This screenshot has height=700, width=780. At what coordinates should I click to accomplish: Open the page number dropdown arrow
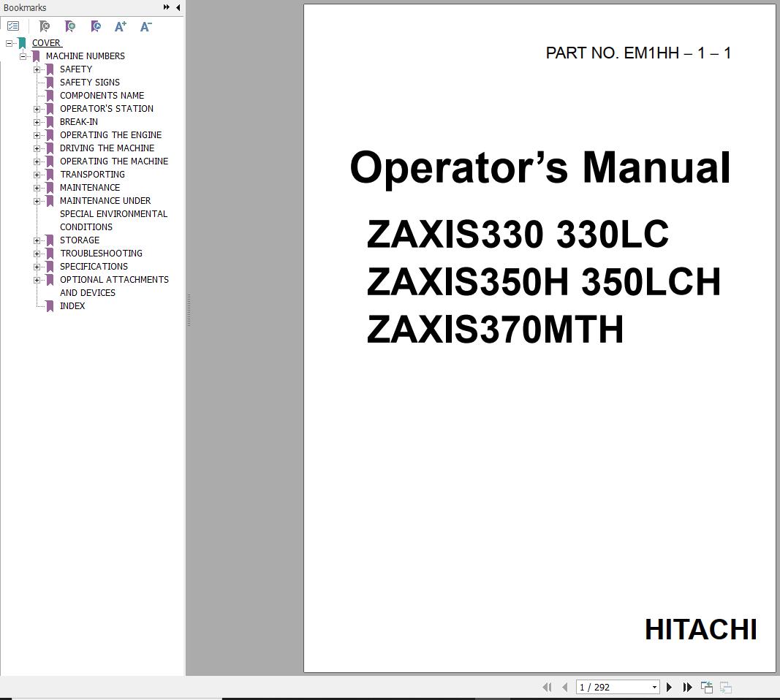tap(655, 687)
